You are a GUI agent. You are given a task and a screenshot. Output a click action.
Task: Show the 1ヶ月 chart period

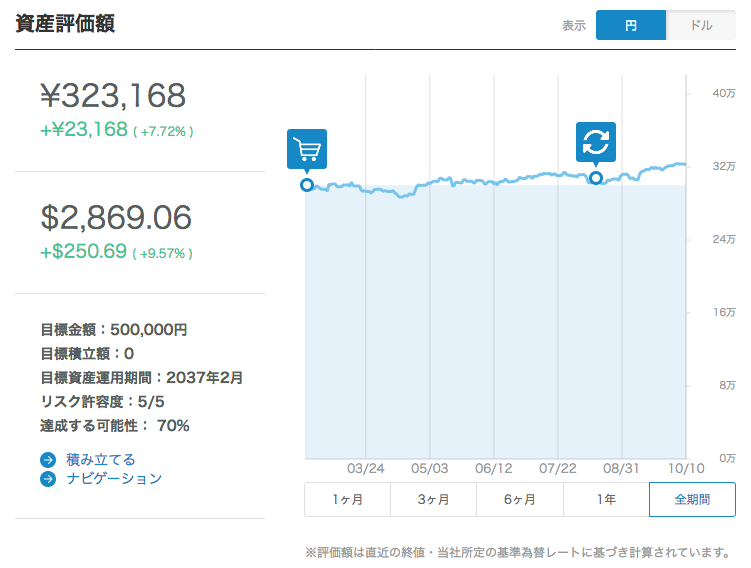pos(347,500)
